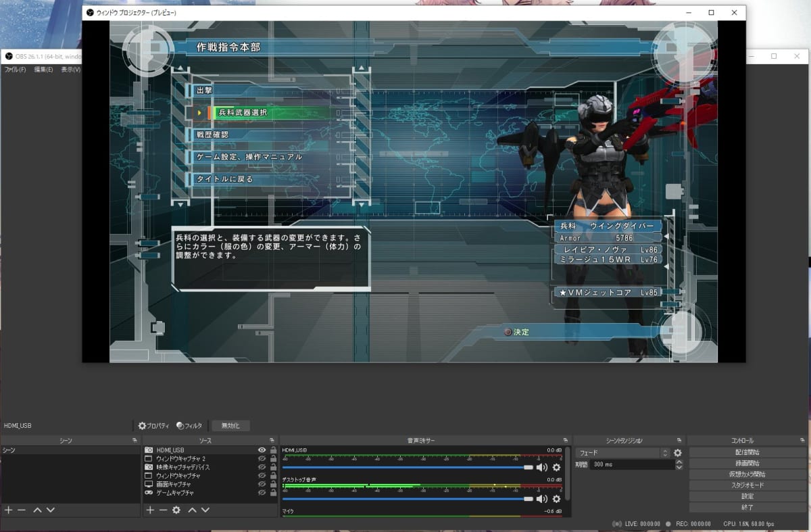Add a new scene with plus icon
811x532 pixels.
click(8, 510)
